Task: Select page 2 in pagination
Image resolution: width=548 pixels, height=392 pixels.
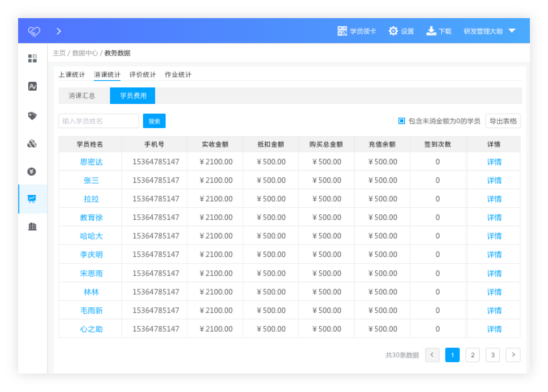Action: (x=473, y=355)
